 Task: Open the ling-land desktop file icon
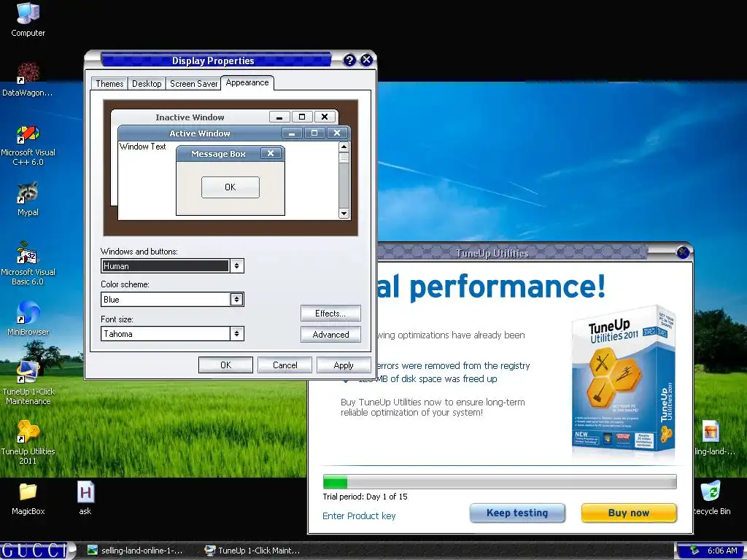713,438
